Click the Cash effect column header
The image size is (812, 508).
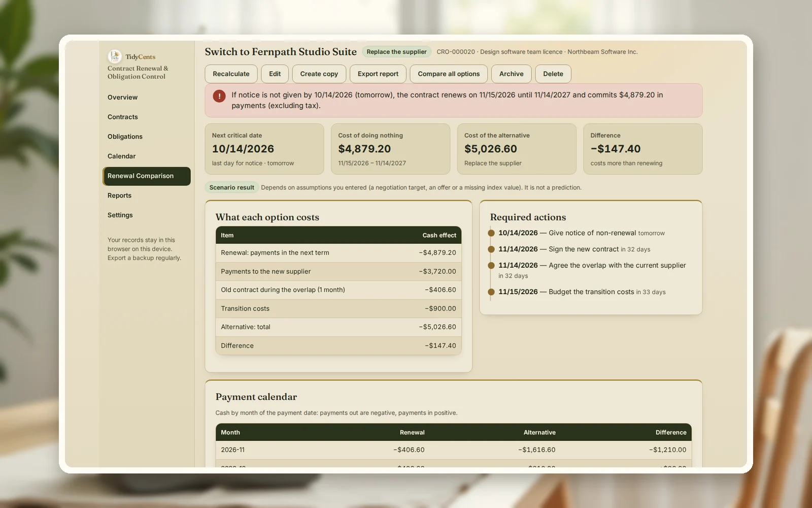tap(439, 236)
